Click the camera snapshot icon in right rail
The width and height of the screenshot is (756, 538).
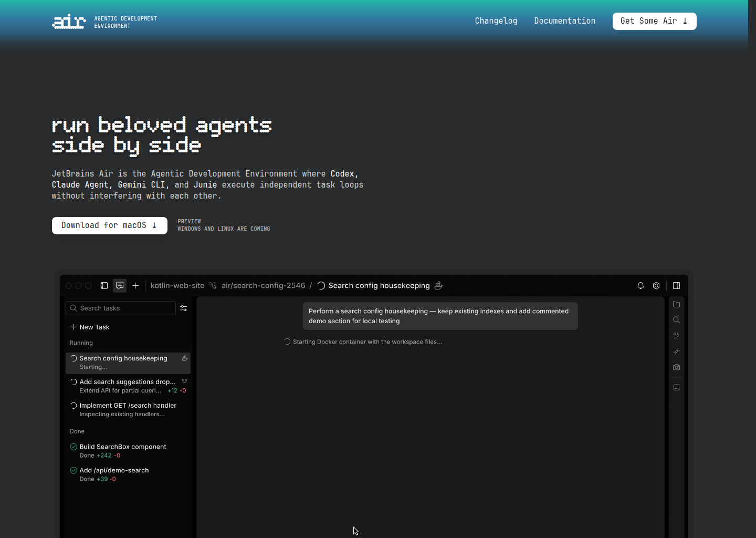point(676,367)
